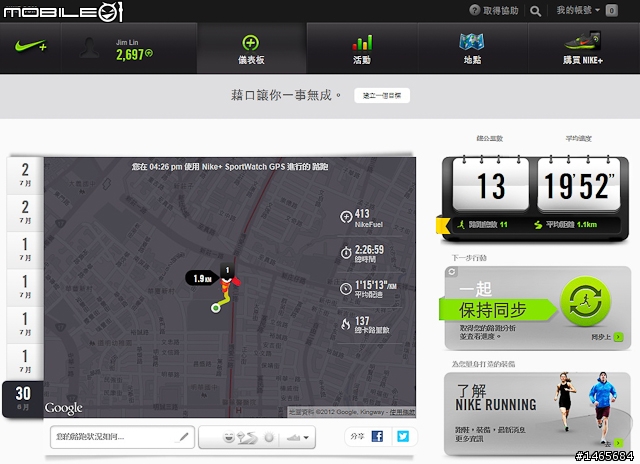Click the Mobile01 site logo
The height and width of the screenshot is (464, 640).
pos(63,12)
